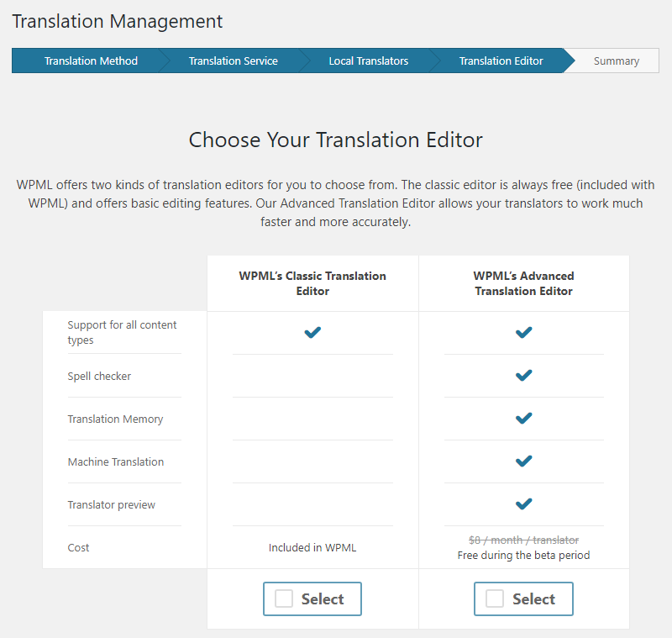The image size is (672, 638).
Task: Click 'WPML's Advanced Translation Editor' column header
Action: point(523,283)
